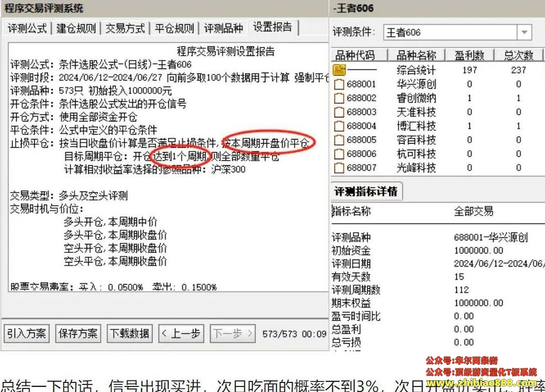Click the 指标名称 header in details
545x392 pixels.
click(351, 211)
